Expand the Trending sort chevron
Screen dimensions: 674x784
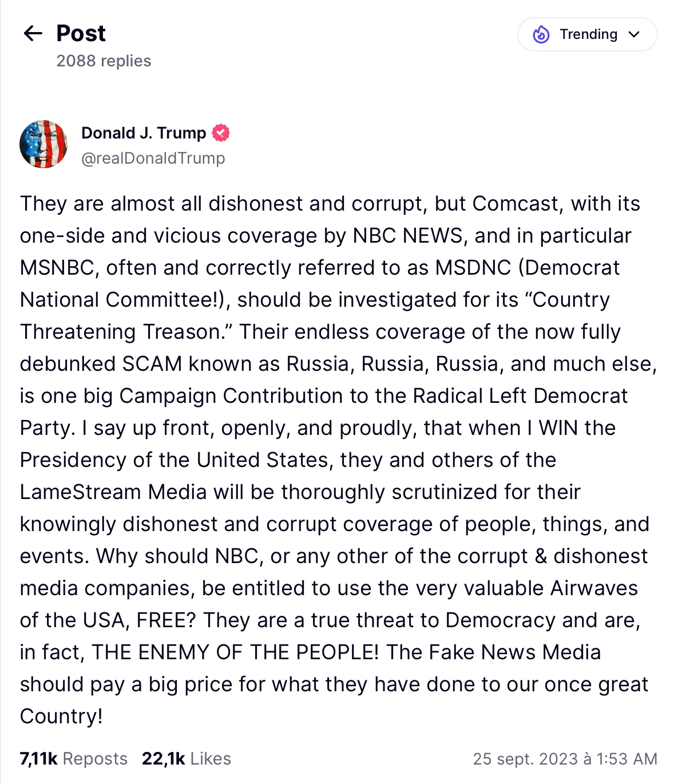[634, 34]
